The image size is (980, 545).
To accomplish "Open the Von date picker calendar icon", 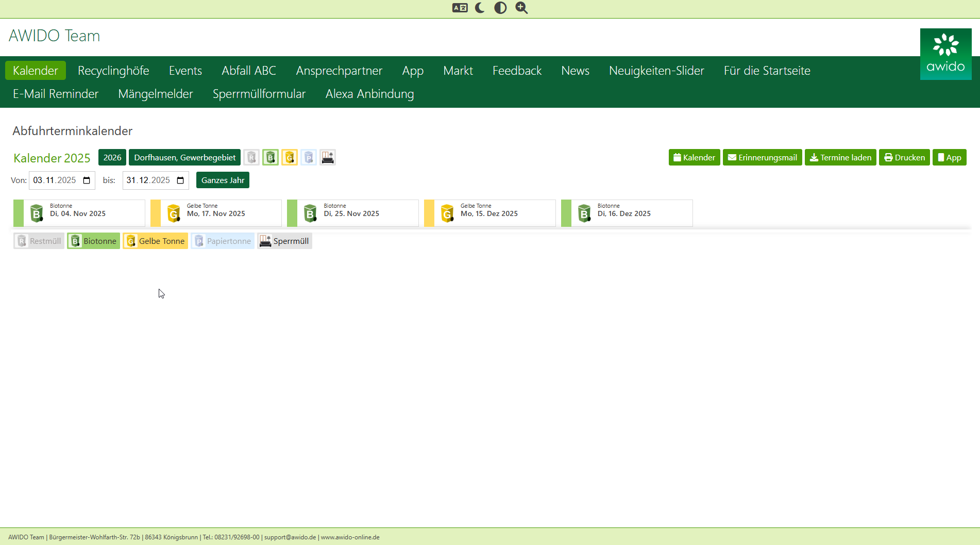I will 87,180.
